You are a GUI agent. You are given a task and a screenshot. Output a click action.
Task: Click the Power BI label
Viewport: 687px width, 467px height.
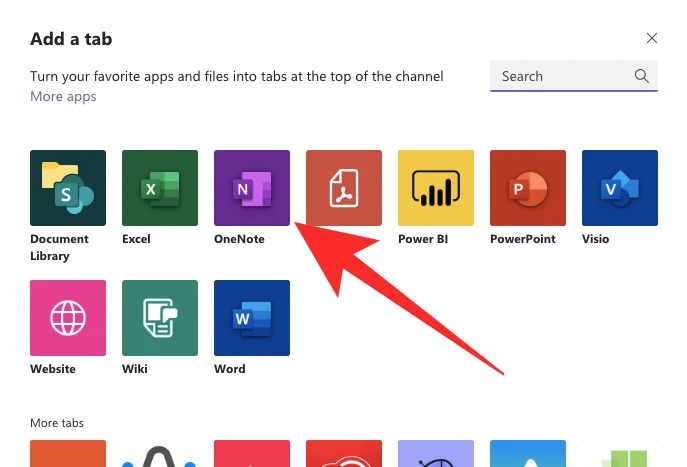pyautogui.click(x=423, y=239)
